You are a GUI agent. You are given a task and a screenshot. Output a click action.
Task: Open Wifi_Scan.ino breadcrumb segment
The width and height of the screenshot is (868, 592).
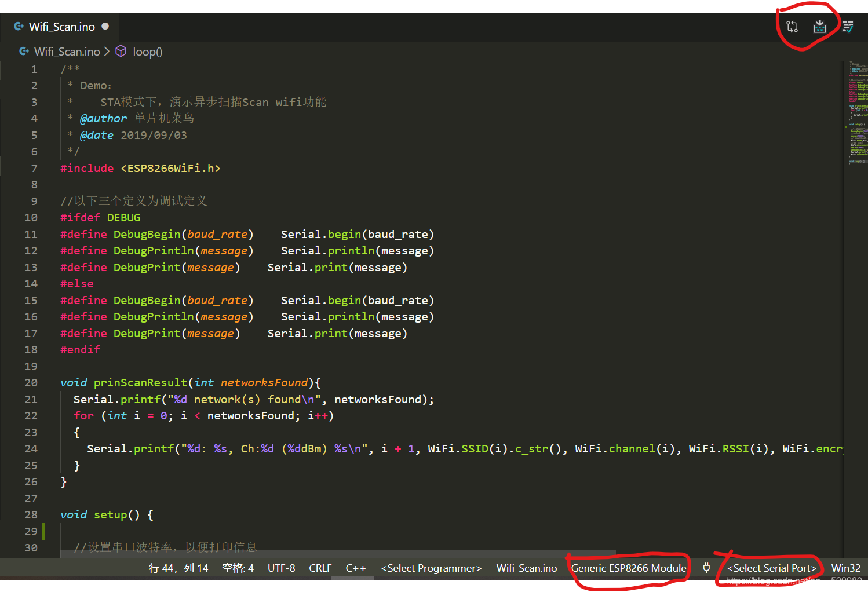pyautogui.click(x=67, y=52)
